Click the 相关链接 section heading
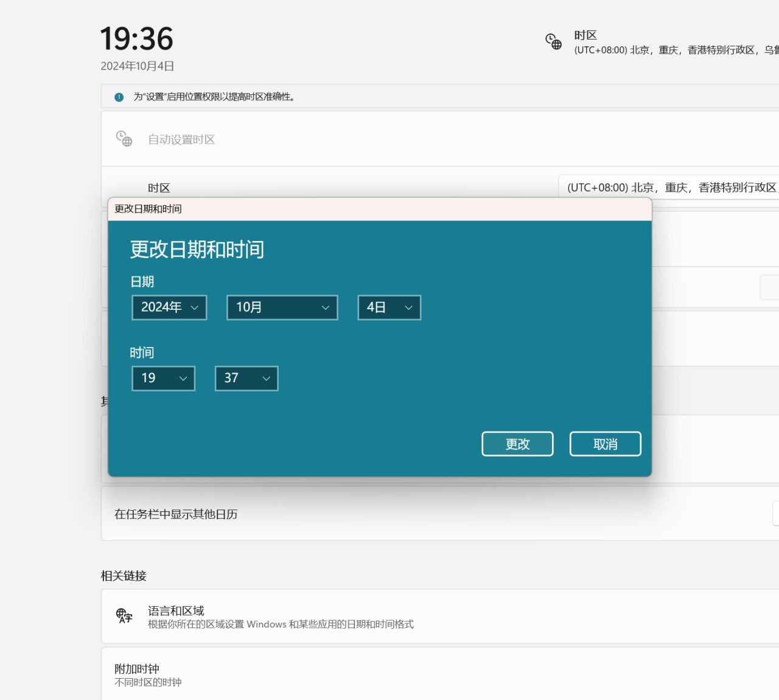The image size is (779, 700). click(124, 576)
